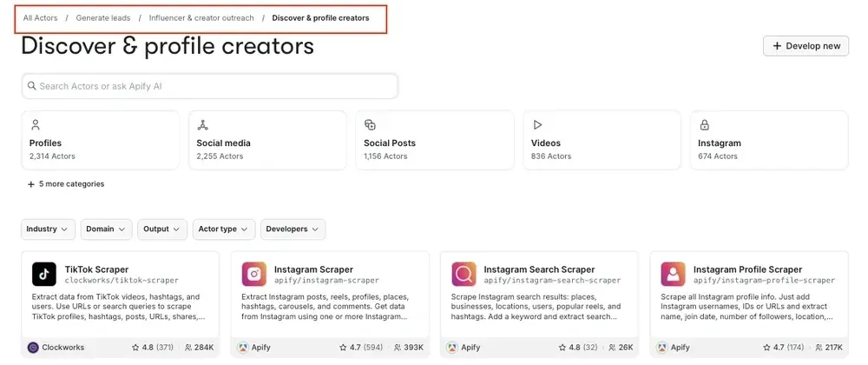Click the 836 Actors count text
This screenshot has width=868, height=365.
pos(551,156)
